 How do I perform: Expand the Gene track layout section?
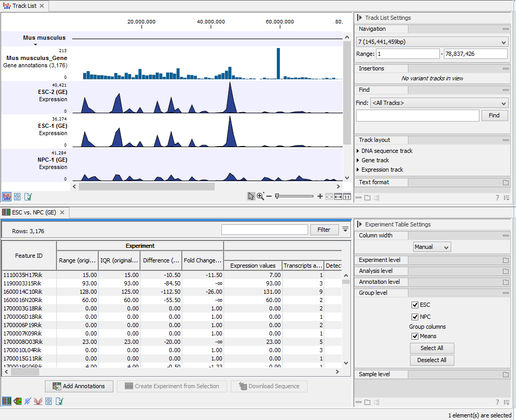tap(374, 160)
